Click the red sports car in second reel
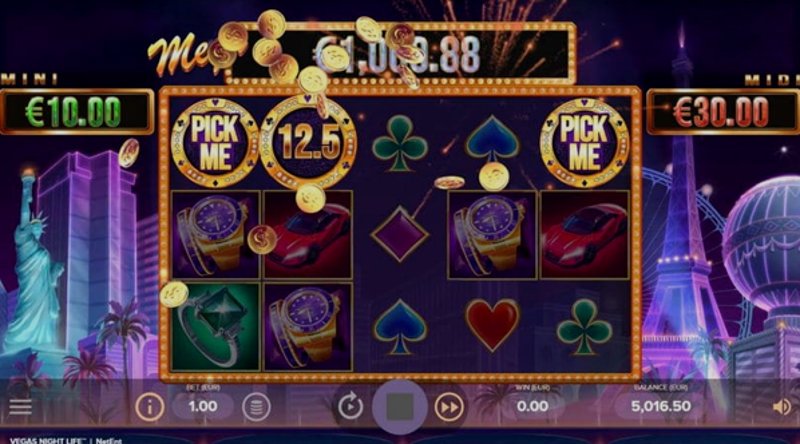 pos(308,235)
